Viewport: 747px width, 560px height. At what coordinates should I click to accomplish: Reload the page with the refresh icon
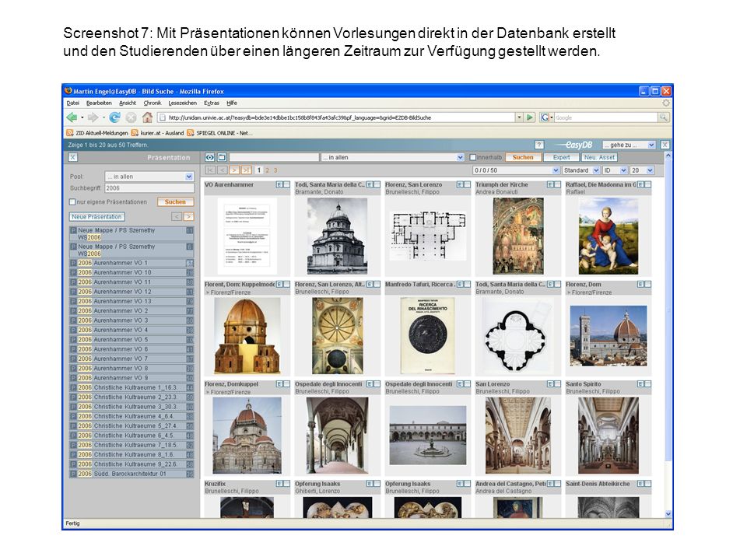coord(115,117)
